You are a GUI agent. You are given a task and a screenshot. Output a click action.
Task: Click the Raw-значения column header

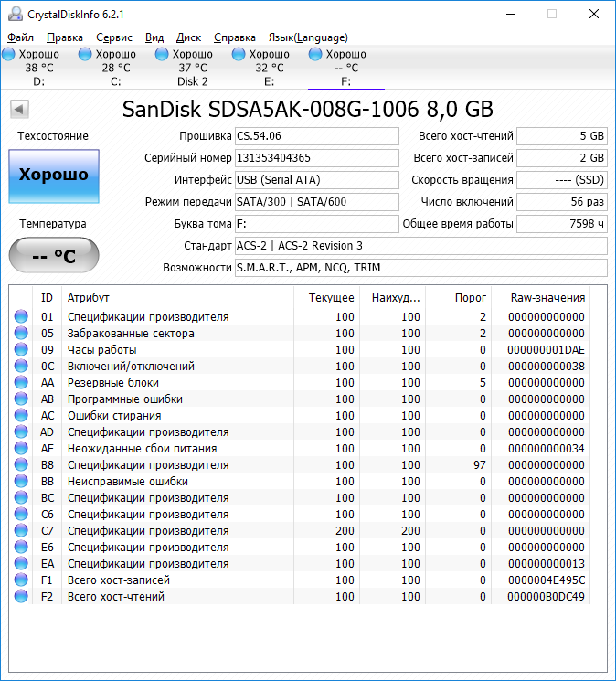coord(540,297)
